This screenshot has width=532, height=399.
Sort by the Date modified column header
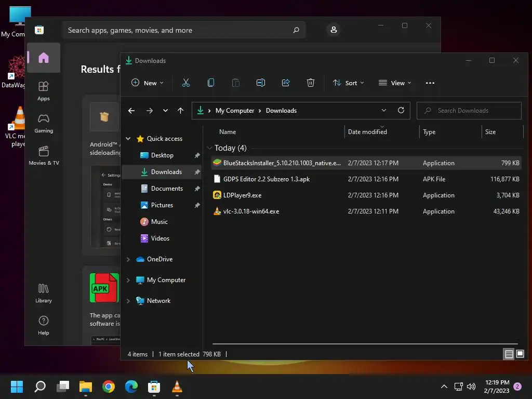382,131
